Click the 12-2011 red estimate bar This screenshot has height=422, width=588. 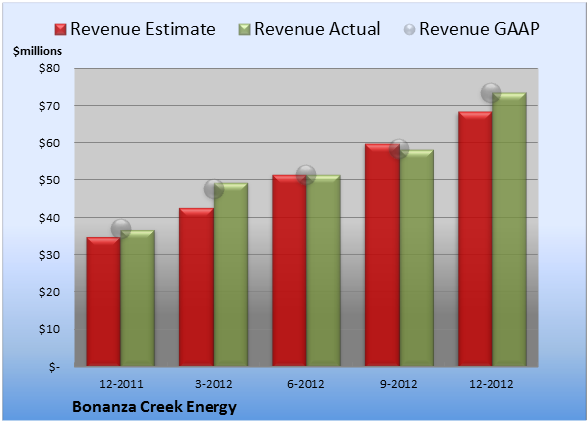(x=104, y=302)
